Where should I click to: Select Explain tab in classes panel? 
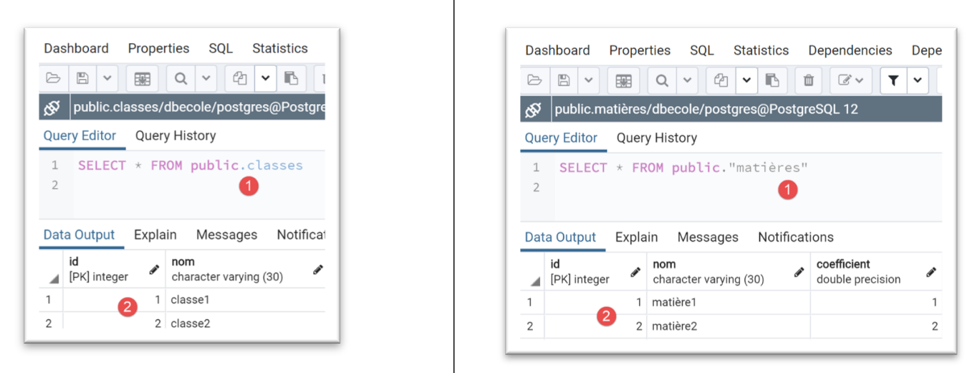coord(155,235)
